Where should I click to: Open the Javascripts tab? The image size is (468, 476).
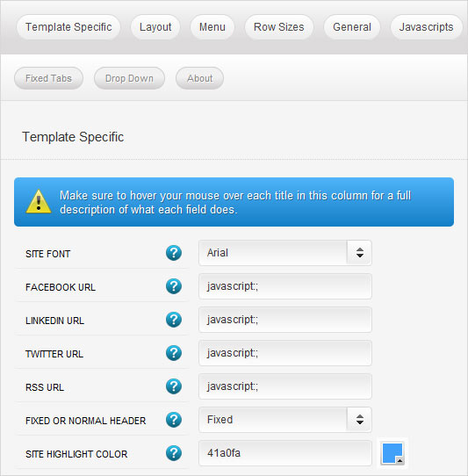coord(426,27)
